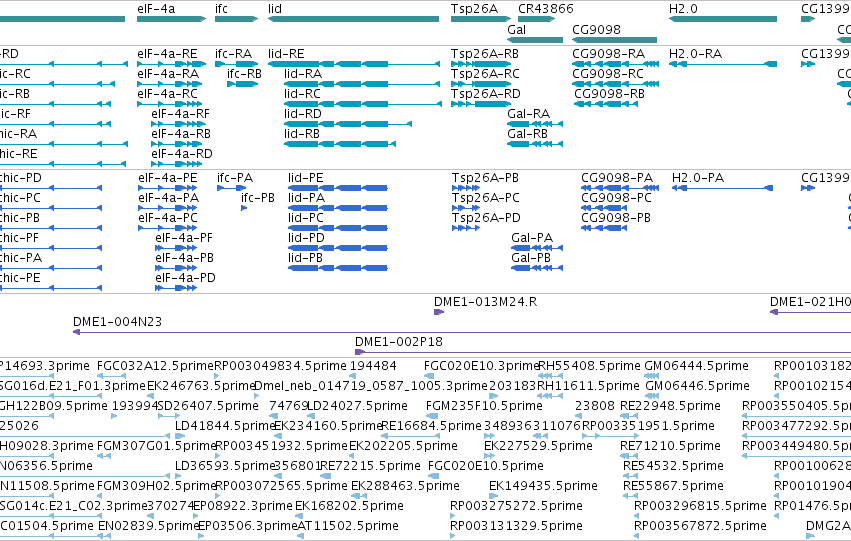
Task: Open the H2.0-RA transcript
Action: 722,64
